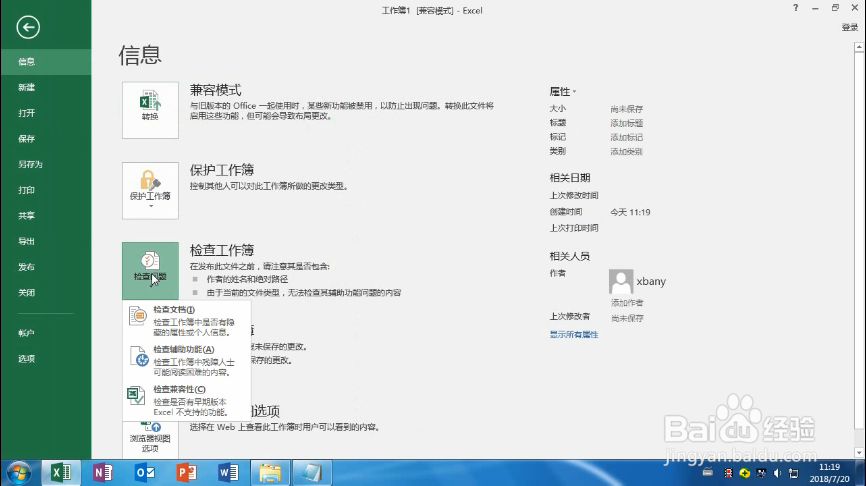Click the scrollbar up arrow
Viewport: 866px width, 486px height.
(859, 47)
